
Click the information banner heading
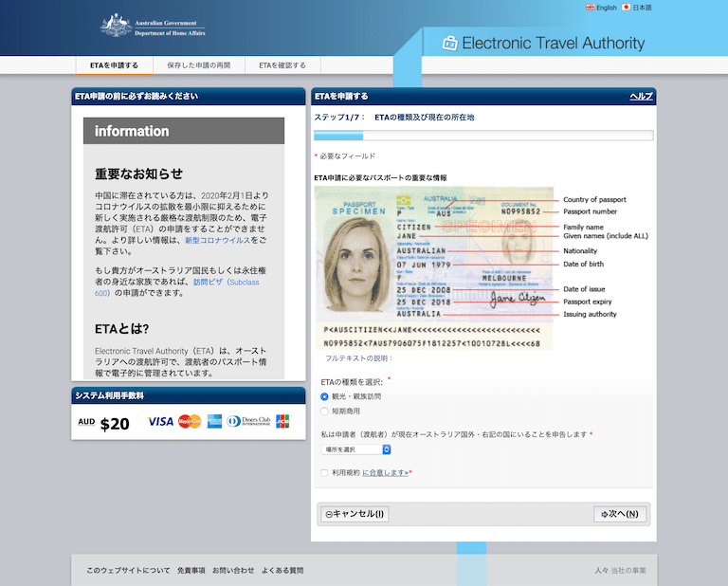[184, 131]
